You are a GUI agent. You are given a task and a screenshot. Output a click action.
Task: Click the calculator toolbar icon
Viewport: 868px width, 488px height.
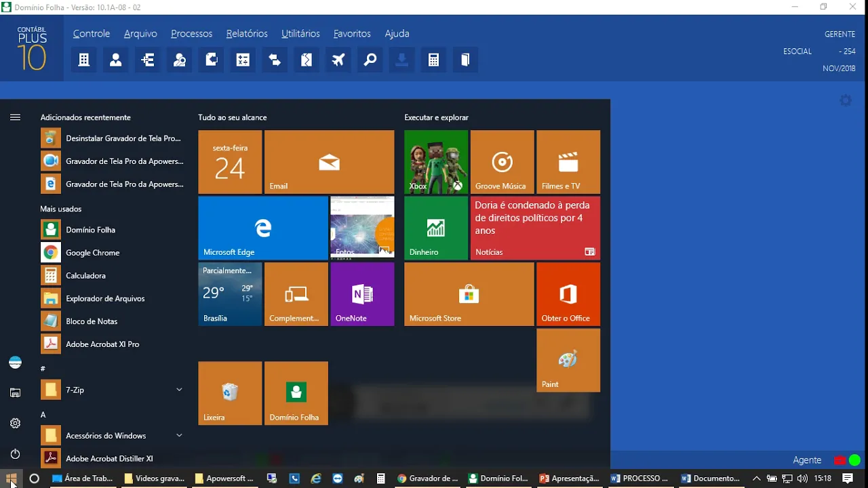434,60
